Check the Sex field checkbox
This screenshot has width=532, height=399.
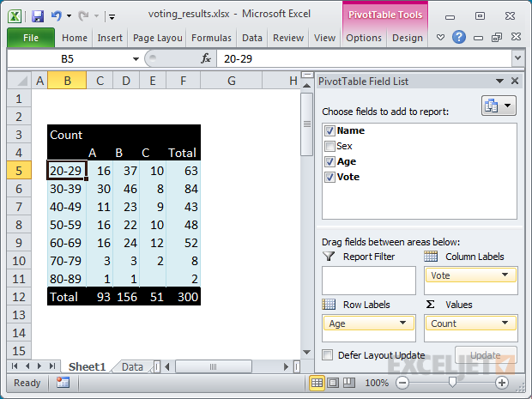pyautogui.click(x=329, y=147)
